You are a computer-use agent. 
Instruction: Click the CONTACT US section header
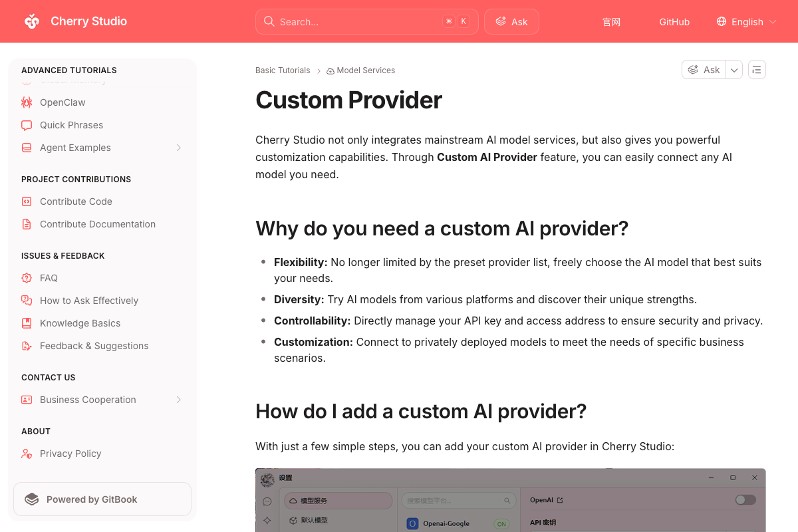coord(49,378)
